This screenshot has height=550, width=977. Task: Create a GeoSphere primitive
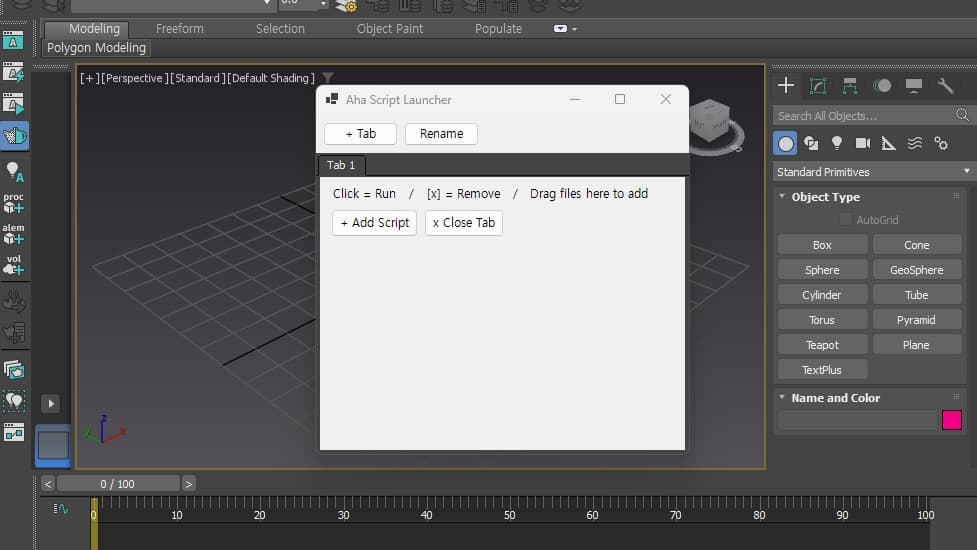point(917,270)
